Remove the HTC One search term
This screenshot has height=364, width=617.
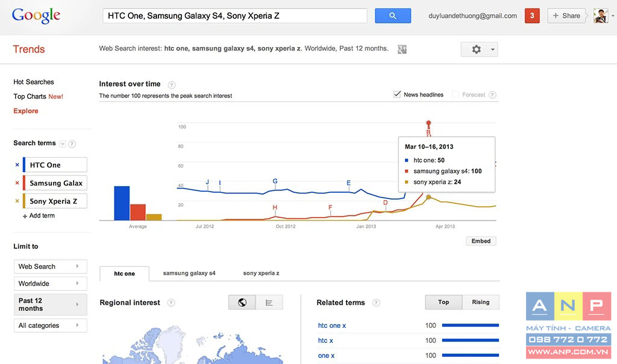(x=17, y=165)
